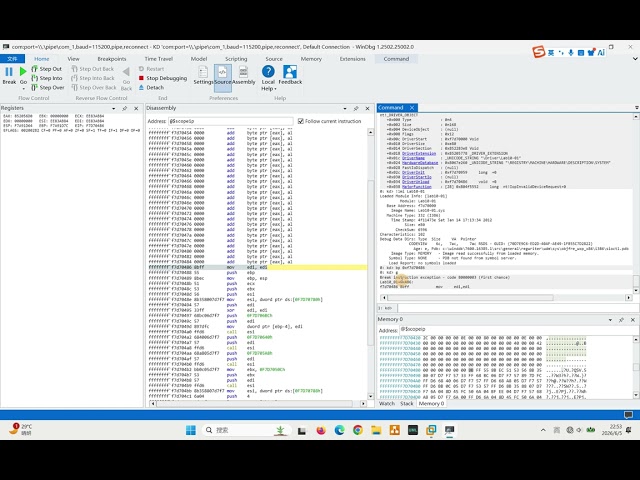The height and width of the screenshot is (480, 640).
Task: Select the Memory 0 bottom tab
Action: (431, 403)
